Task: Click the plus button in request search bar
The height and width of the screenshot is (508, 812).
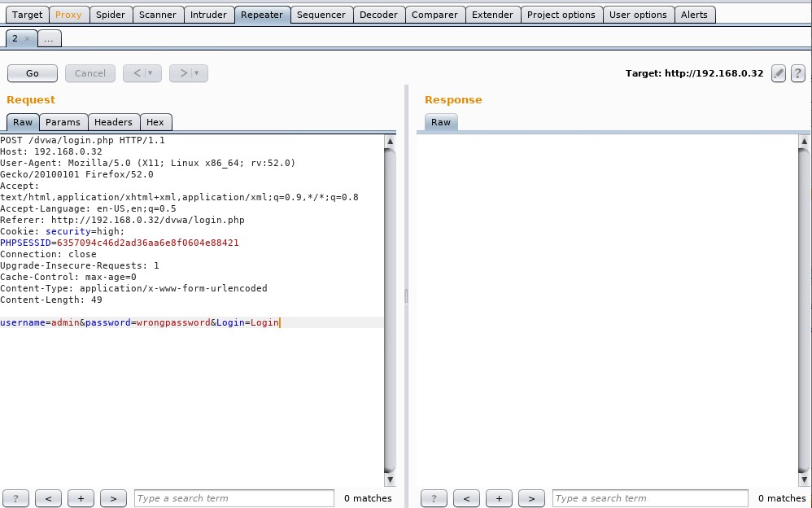Action: [x=81, y=498]
